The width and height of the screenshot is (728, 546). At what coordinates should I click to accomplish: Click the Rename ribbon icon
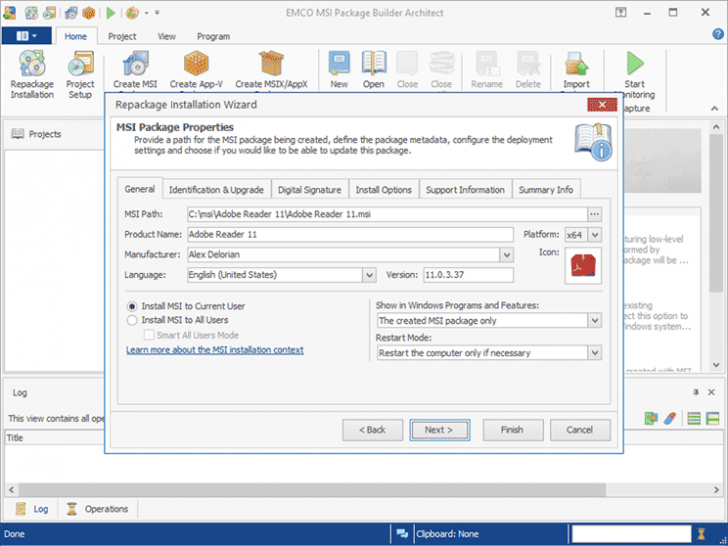point(487,64)
